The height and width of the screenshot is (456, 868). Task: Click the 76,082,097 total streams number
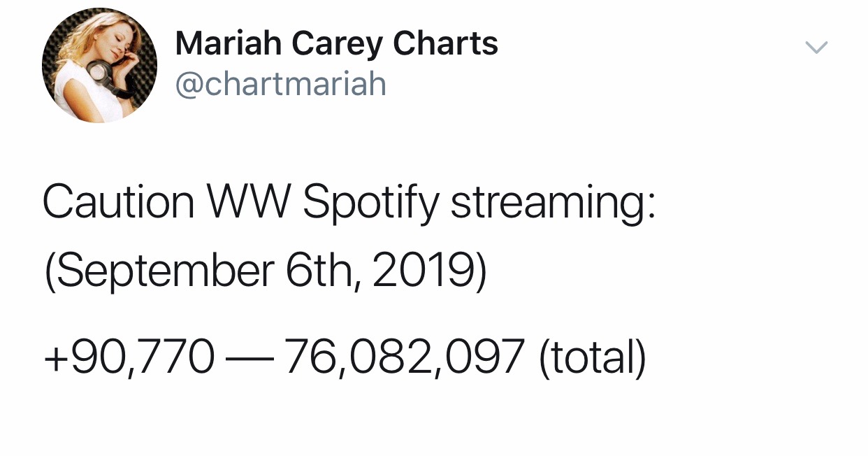(x=405, y=357)
